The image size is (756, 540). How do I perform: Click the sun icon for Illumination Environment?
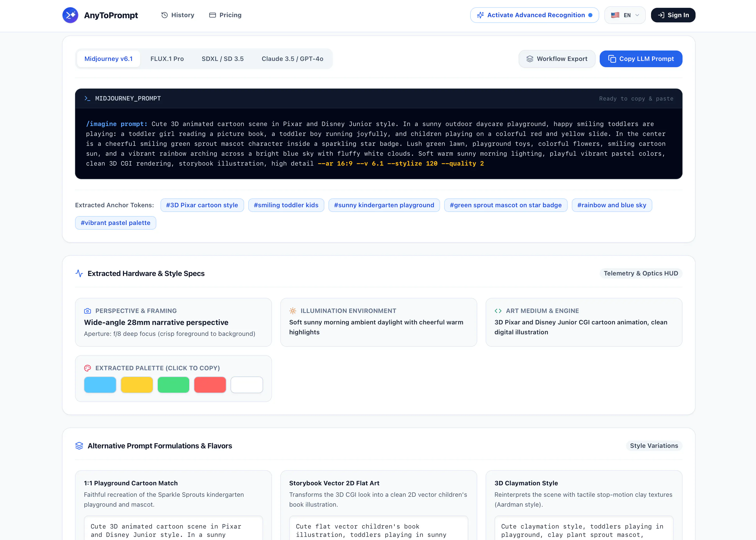coord(293,311)
